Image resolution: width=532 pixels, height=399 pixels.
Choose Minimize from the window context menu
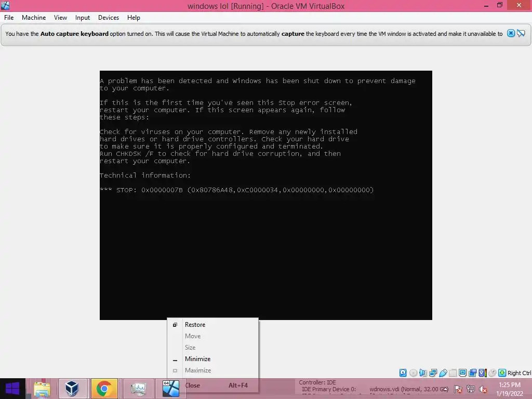click(212, 359)
